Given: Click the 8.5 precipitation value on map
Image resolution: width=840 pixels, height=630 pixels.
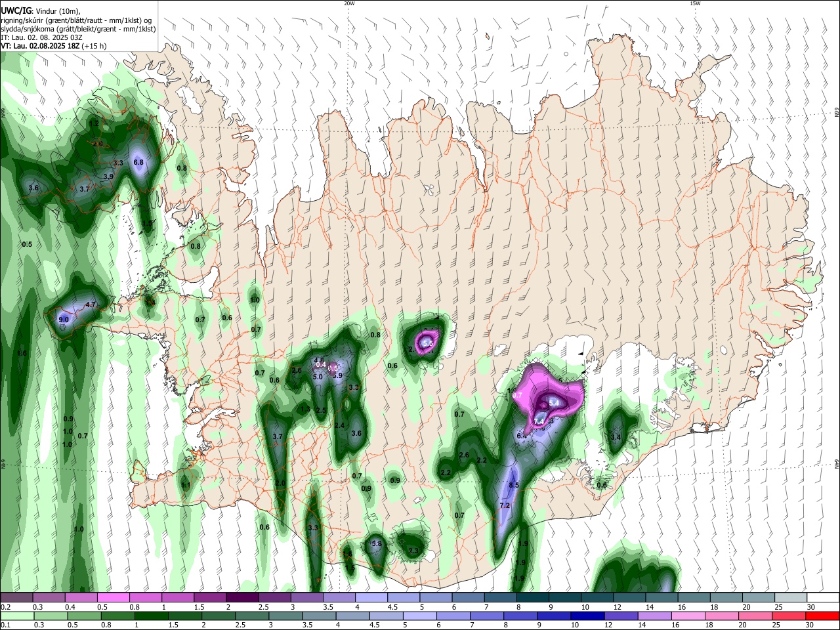Looking at the screenshot, I should [514, 486].
